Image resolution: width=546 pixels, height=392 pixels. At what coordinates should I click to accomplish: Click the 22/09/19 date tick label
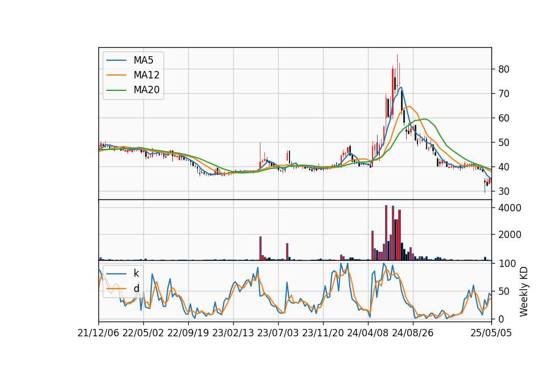(188, 333)
